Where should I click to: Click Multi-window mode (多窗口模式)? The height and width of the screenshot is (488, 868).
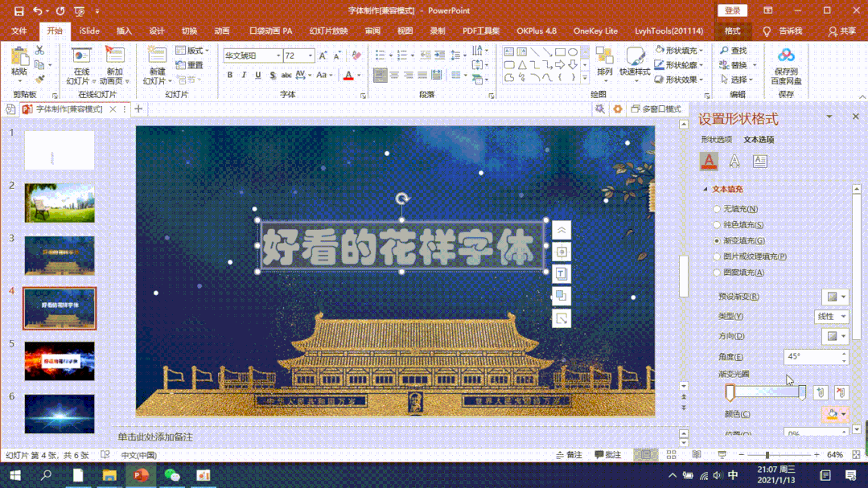tap(656, 109)
